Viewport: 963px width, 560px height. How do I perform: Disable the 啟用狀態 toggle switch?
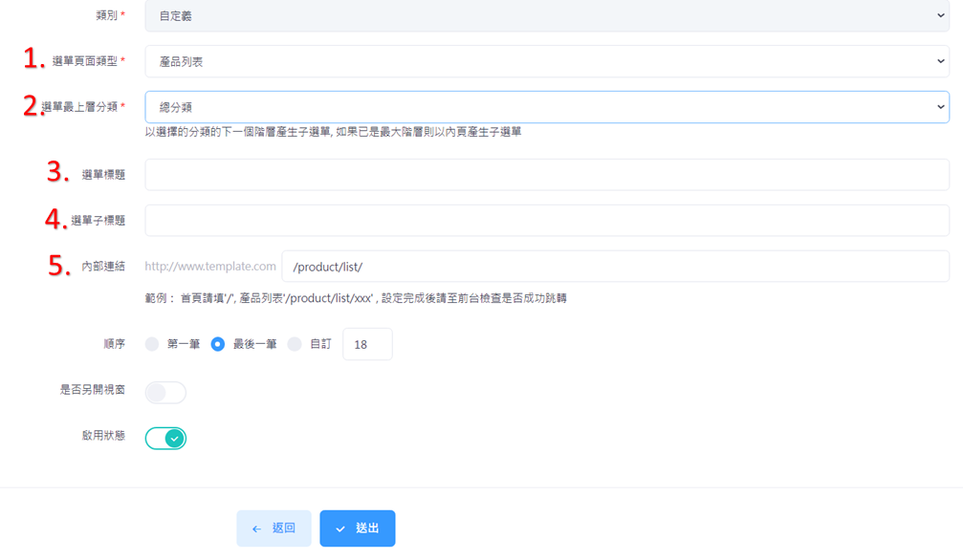165,438
